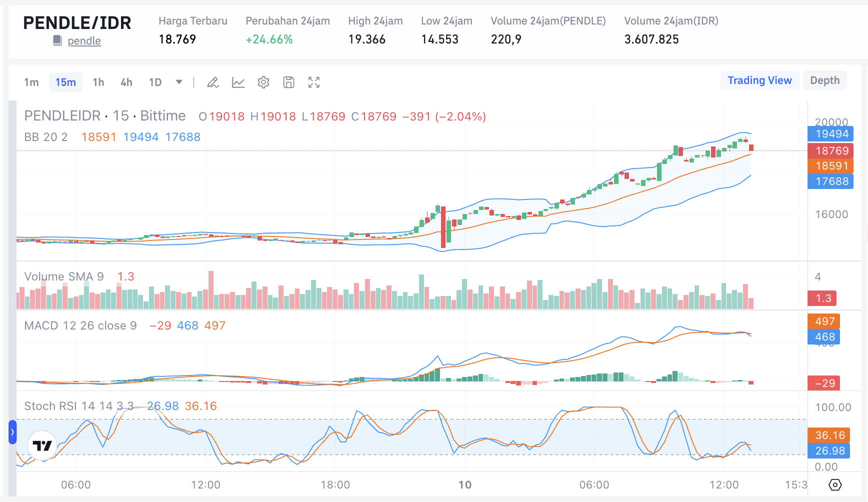Image resolution: width=868 pixels, height=502 pixels.
Task: Toggle fullscreen chart icon
Action: [x=314, y=82]
